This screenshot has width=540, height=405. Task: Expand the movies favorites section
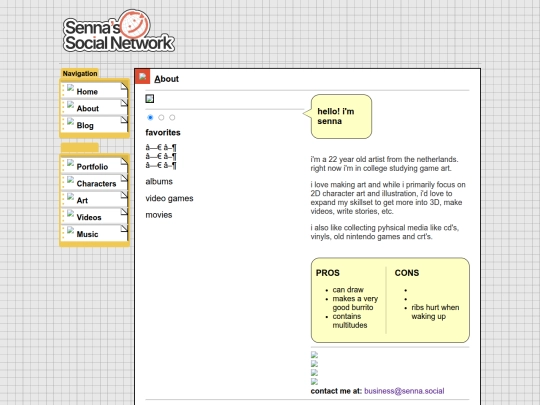coord(159,215)
